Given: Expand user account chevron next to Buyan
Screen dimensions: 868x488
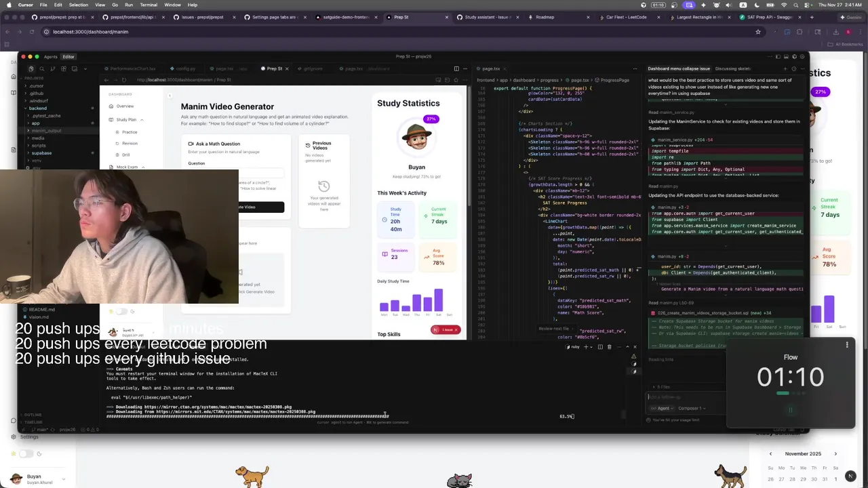Looking at the screenshot, I should (63, 479).
